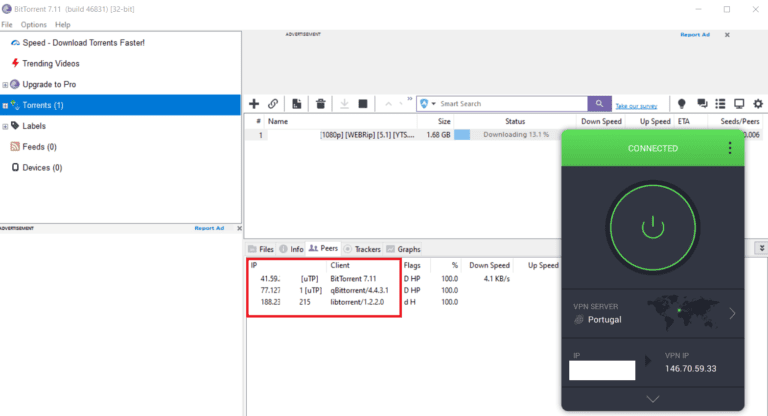Expand the Torrents tree node
This screenshot has width=768, height=416.
coord(5,105)
